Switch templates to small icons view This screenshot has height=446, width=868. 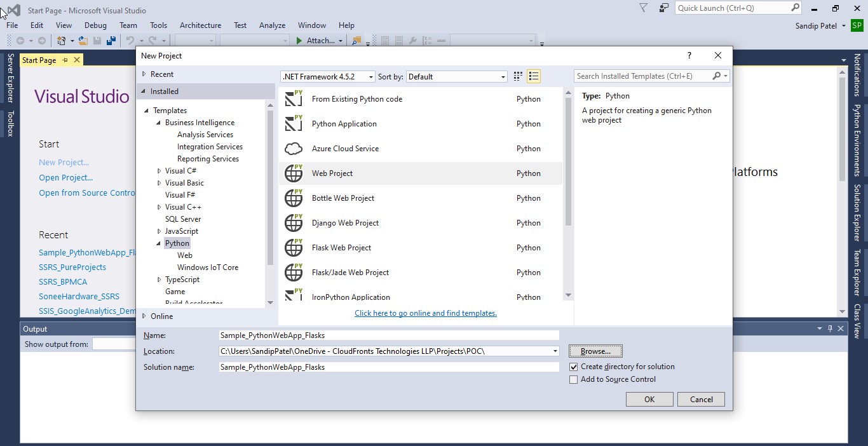point(518,76)
